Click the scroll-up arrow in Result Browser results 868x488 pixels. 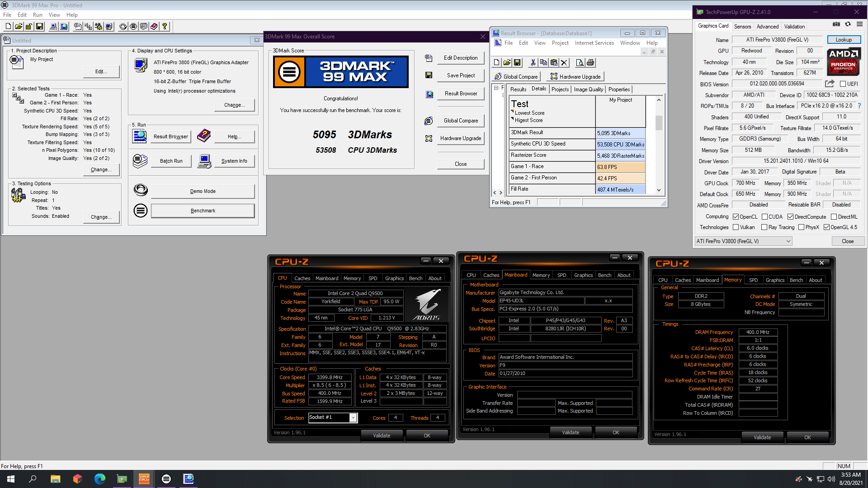[659, 100]
